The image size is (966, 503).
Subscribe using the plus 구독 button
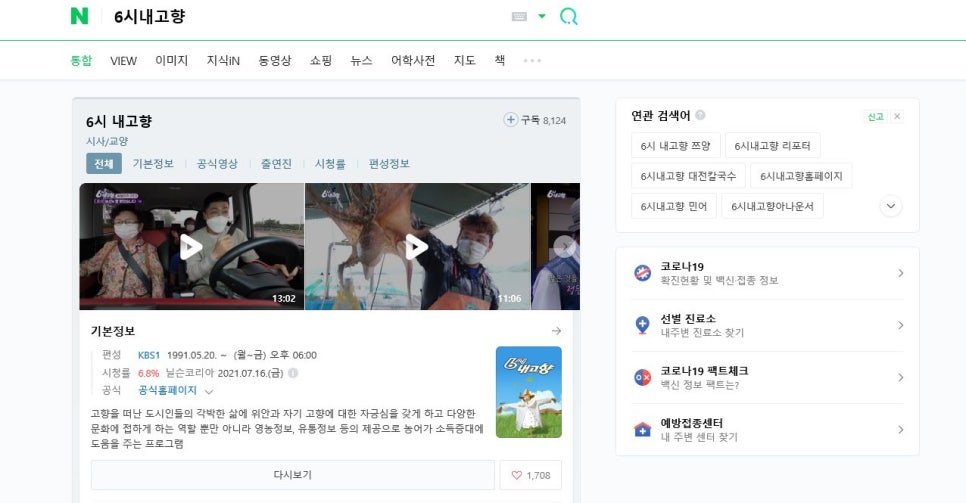point(534,120)
